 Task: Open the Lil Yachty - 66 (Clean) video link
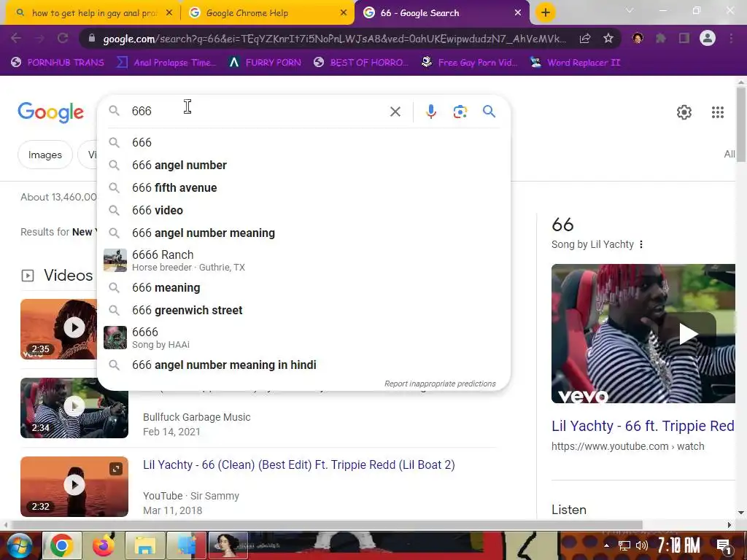[298, 464]
